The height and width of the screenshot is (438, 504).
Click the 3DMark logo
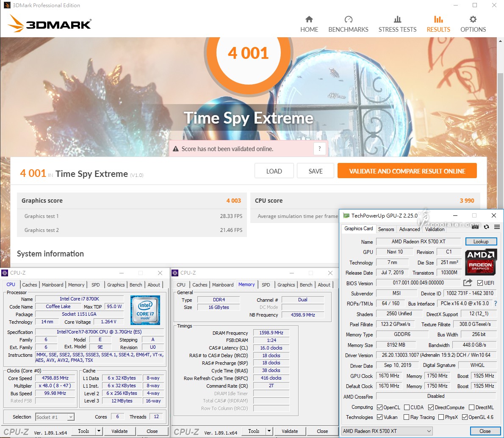[50, 24]
